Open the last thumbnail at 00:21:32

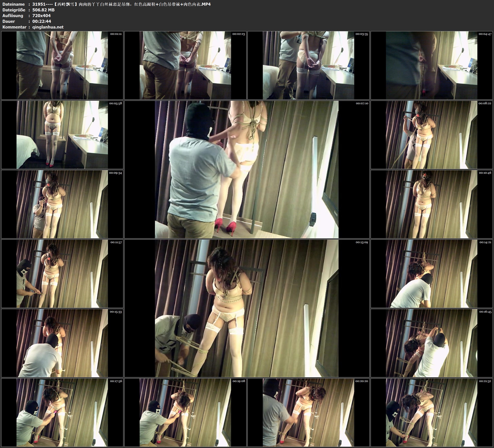[x=432, y=412]
